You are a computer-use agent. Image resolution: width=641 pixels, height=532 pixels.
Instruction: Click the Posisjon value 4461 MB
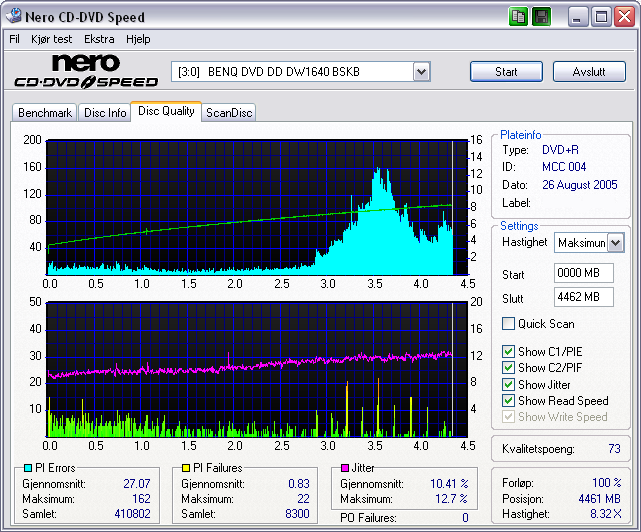coord(600,499)
